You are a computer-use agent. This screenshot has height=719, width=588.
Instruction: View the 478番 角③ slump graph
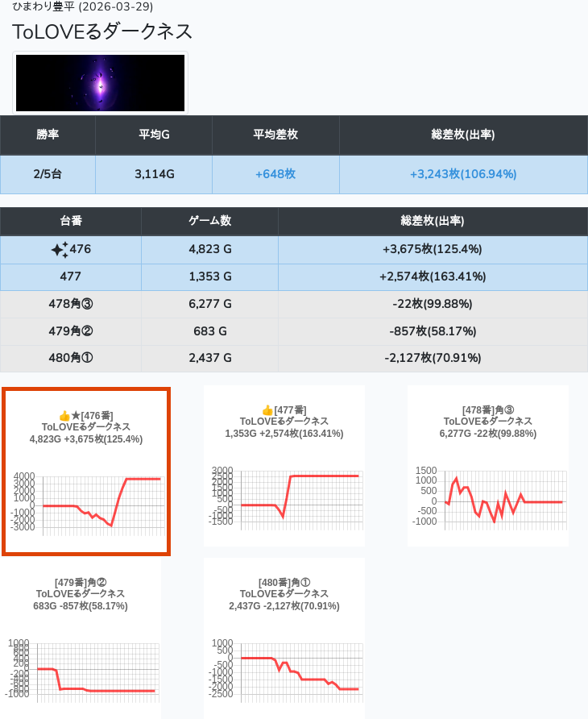[x=487, y=497]
